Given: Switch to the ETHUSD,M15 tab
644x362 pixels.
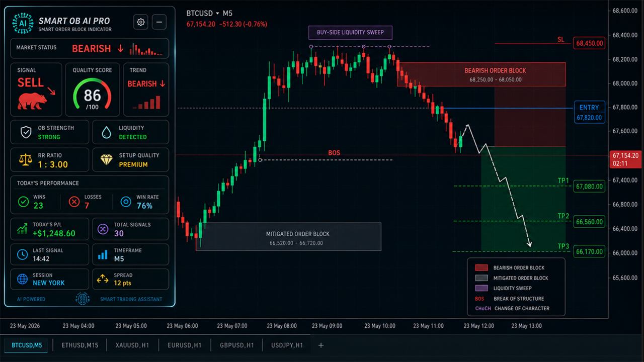Looking at the screenshot, I should [80, 345].
